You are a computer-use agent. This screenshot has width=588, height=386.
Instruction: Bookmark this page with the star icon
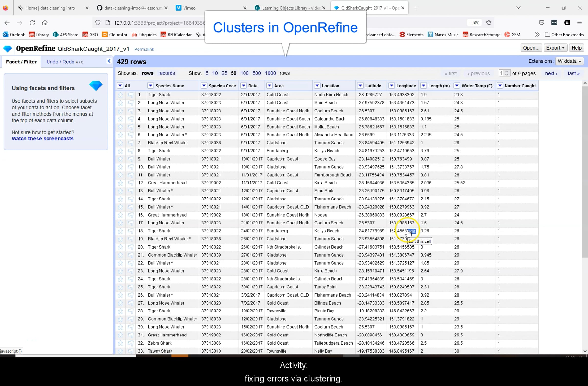489,23
